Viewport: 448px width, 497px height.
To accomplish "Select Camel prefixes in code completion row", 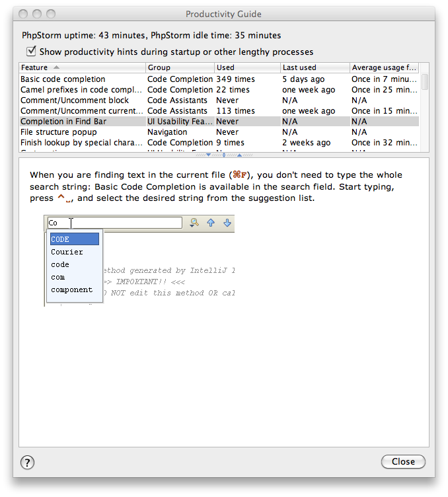I will (219, 90).
